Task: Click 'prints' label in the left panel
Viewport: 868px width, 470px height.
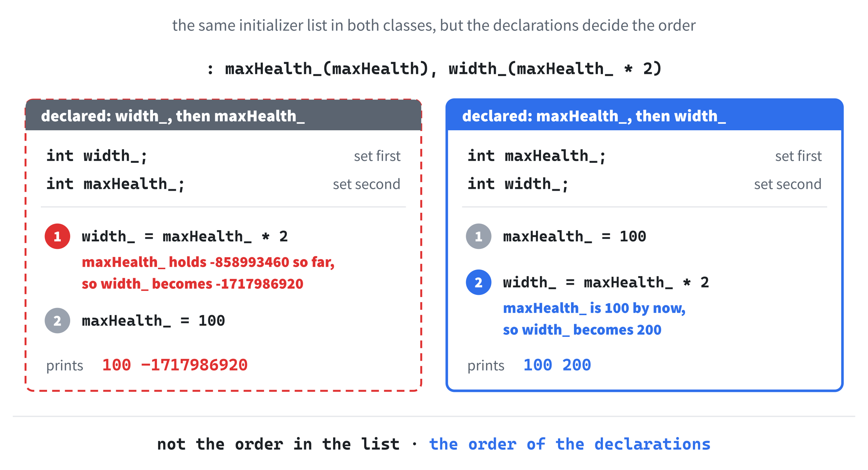Action: 65,366
